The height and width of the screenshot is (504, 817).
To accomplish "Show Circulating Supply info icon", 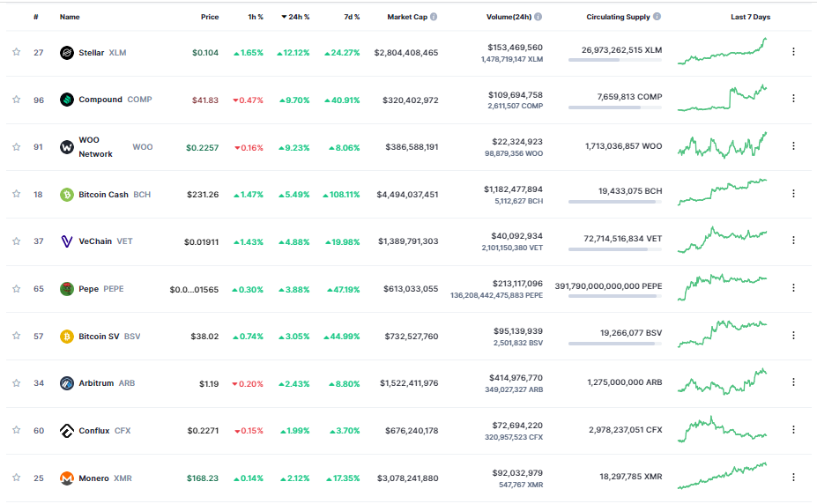I will coord(657,17).
